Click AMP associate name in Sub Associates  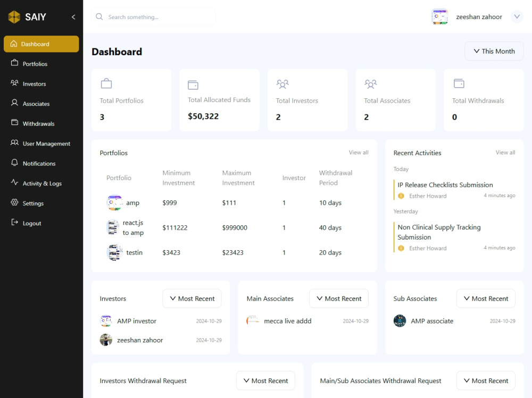point(432,321)
